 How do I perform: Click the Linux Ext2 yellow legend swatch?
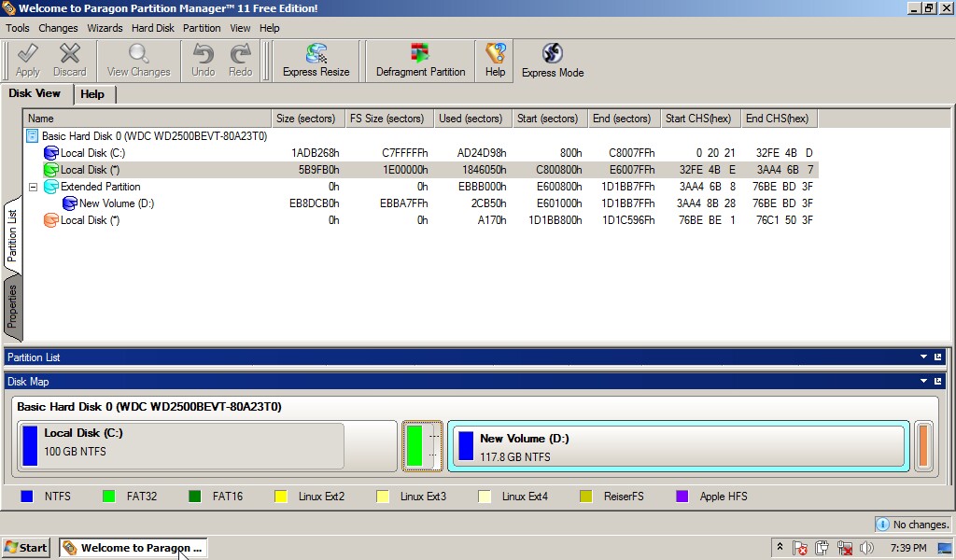point(280,496)
